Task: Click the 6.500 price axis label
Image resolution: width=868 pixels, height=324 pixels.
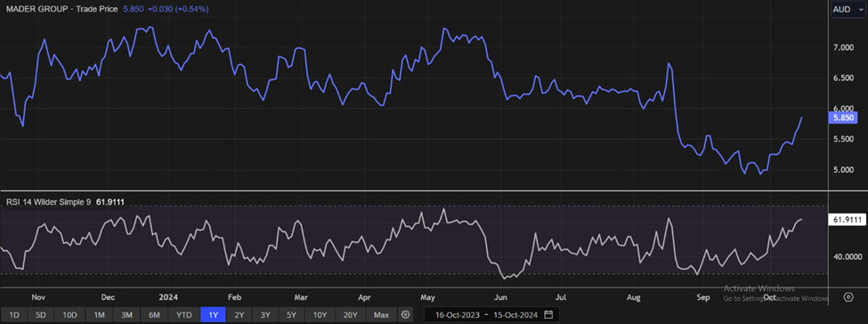Action: point(843,78)
